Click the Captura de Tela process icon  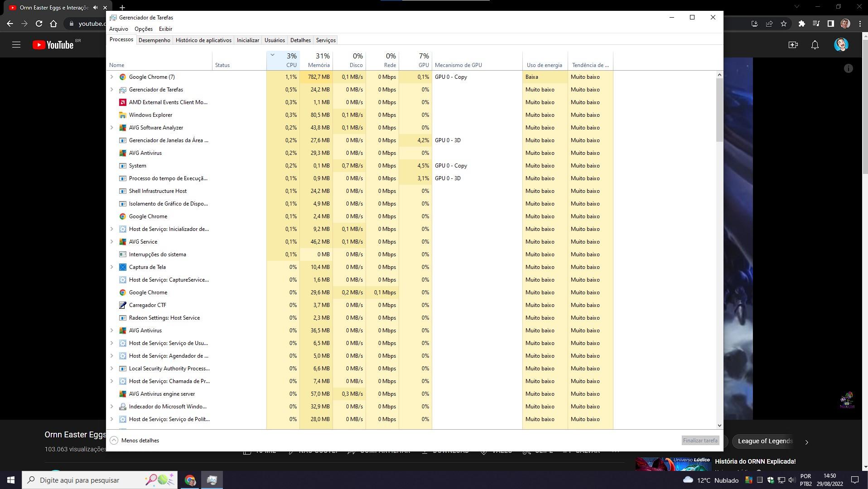click(x=122, y=267)
